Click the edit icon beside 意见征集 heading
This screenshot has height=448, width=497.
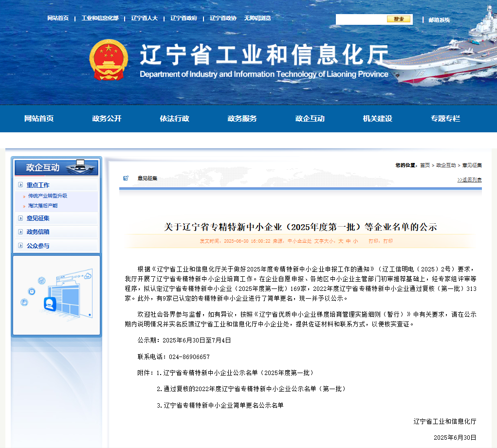point(126,178)
